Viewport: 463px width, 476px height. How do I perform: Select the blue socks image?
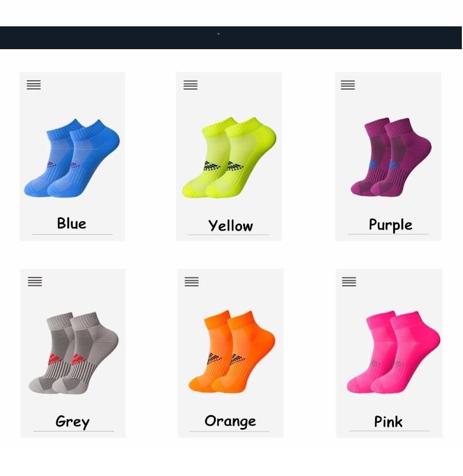tap(72, 158)
